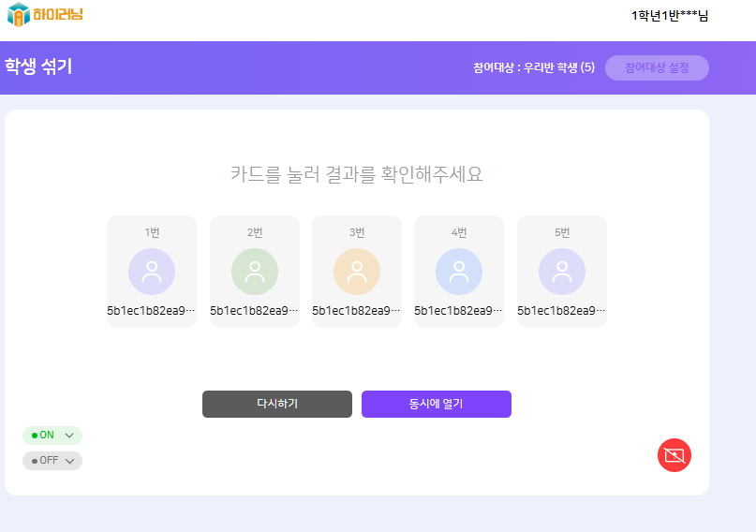
Task: Expand the chevron beside OFF
Action: [69, 461]
